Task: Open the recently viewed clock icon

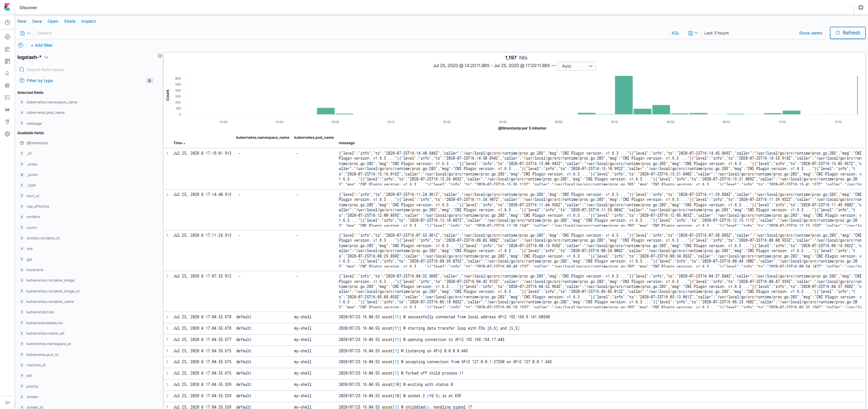Action: 7,22
